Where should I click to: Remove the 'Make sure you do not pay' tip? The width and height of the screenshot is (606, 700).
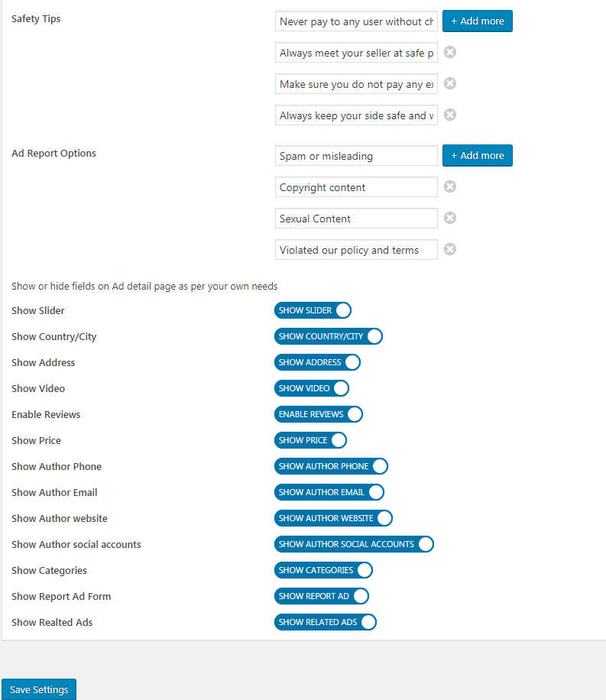[450, 83]
